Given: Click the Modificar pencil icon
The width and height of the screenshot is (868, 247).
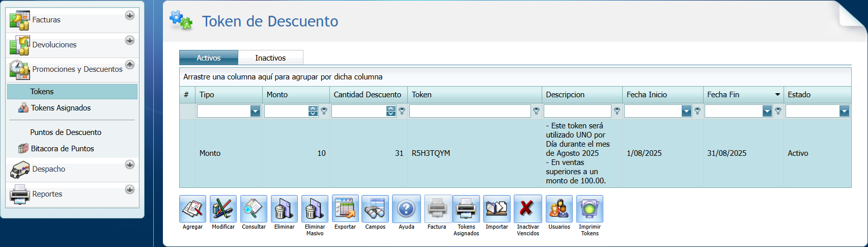Looking at the screenshot, I should (223, 209).
